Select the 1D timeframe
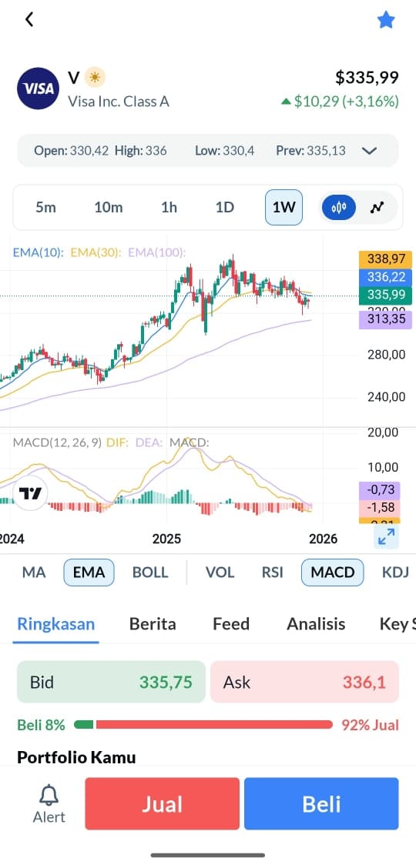This screenshot has height=868, width=416. click(224, 208)
